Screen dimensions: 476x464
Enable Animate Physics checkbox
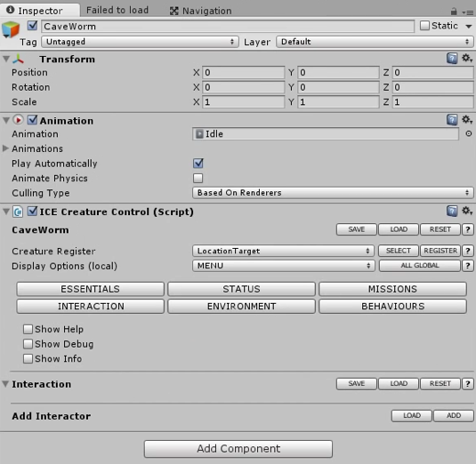(198, 178)
